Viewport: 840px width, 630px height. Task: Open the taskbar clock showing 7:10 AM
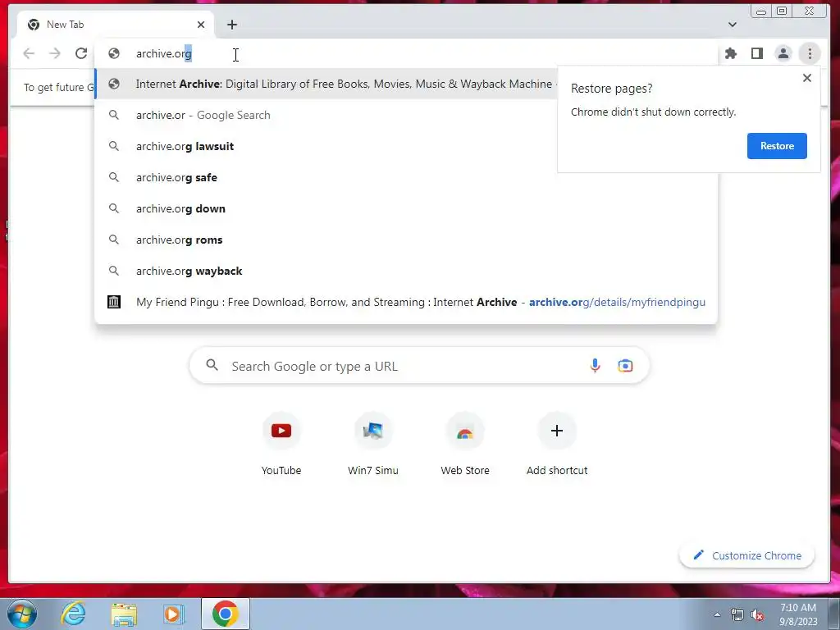797,614
